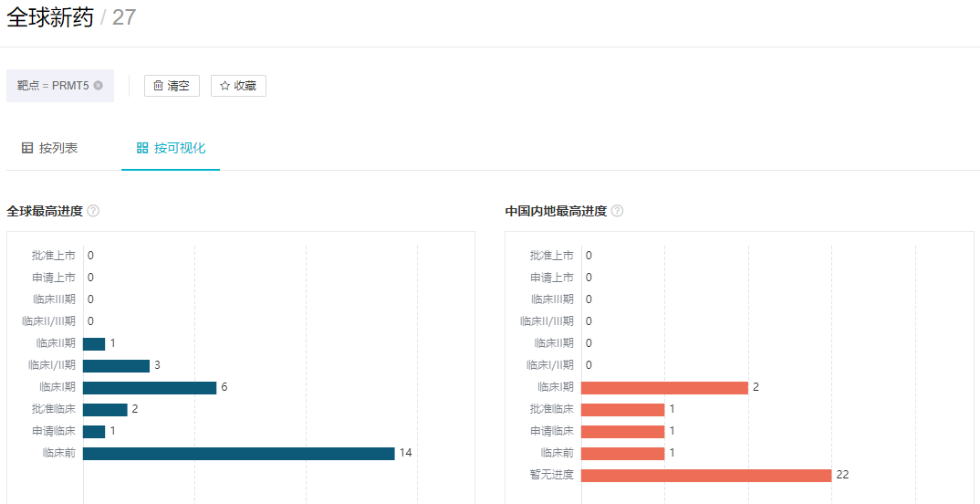Click 临床III期 label in global chart
Viewport: 980px width, 504px height.
55,299
